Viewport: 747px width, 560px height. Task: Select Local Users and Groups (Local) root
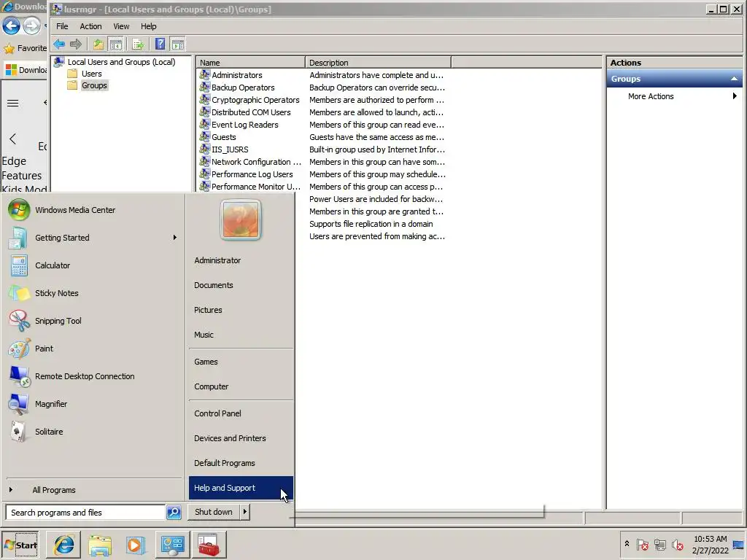[x=121, y=62]
